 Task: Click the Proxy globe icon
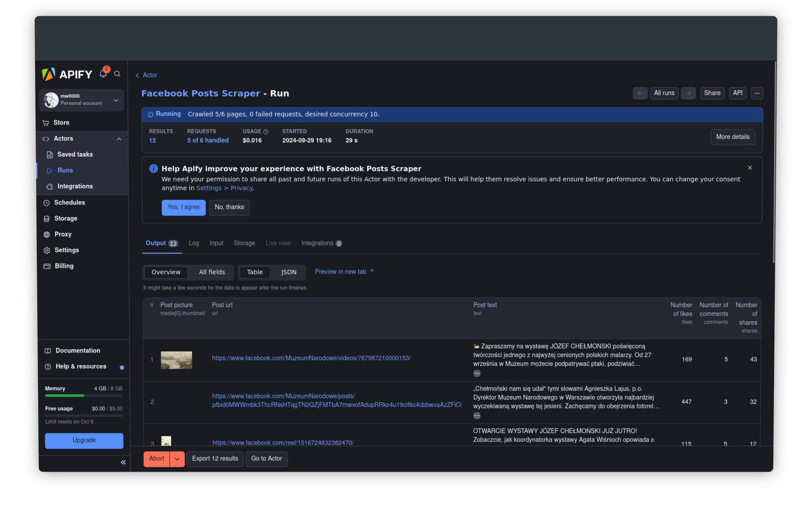(x=47, y=235)
